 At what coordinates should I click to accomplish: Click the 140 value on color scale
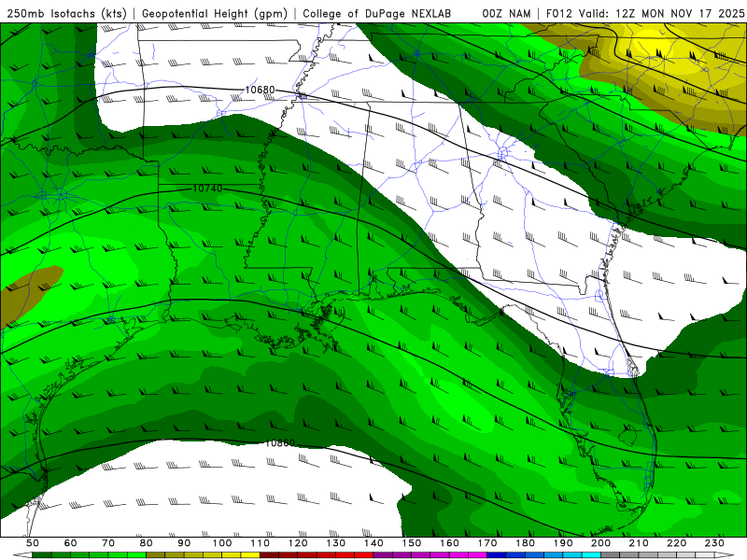(373, 543)
